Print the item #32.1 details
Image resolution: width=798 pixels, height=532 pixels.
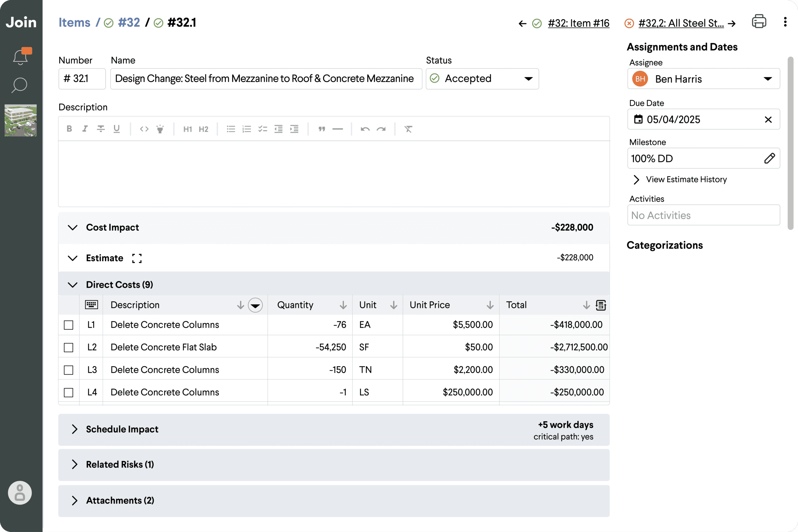point(759,22)
